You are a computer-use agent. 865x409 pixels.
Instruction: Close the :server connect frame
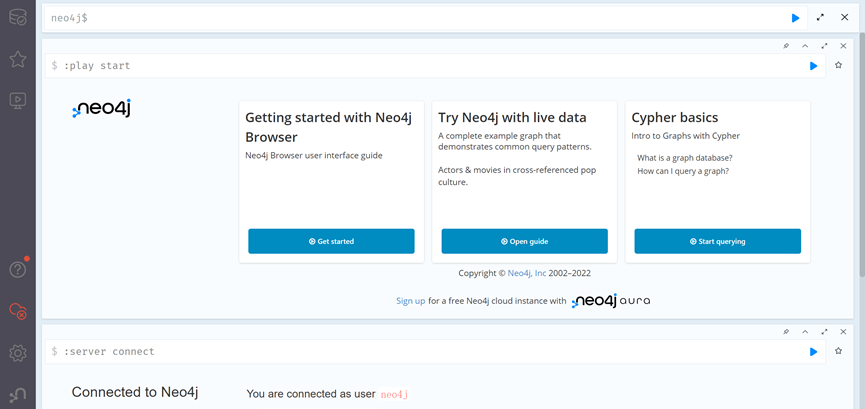(843, 332)
